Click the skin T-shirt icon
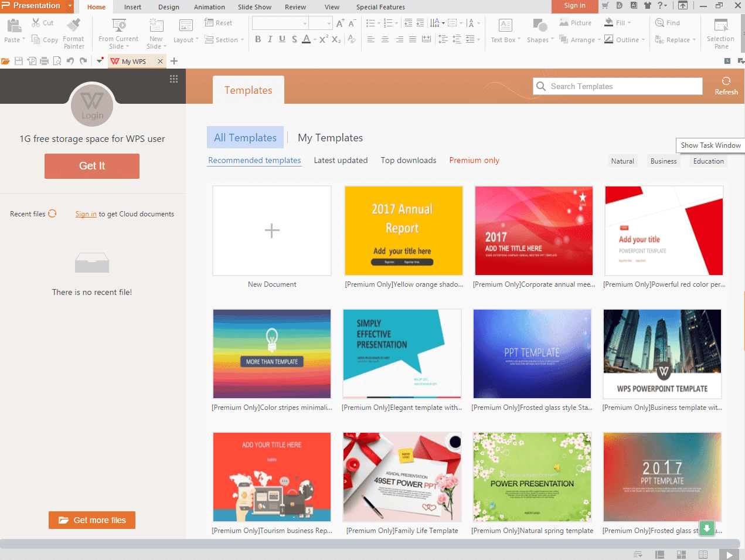745x560 pixels. pos(648,6)
